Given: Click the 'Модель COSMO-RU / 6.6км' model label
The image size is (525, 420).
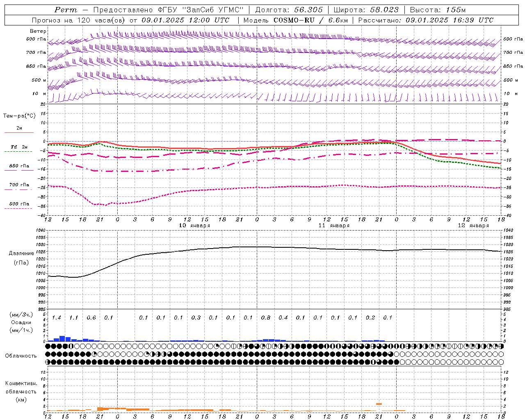Looking at the screenshot, I should coord(296,20).
